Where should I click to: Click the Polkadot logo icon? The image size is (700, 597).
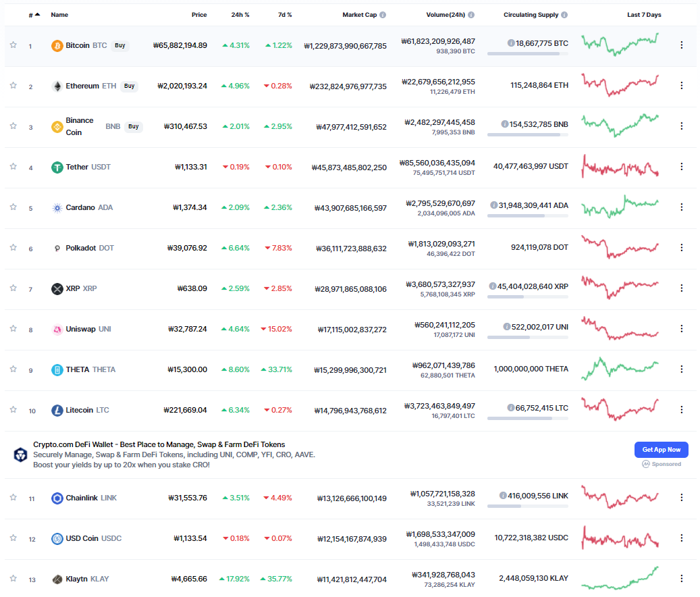57,249
